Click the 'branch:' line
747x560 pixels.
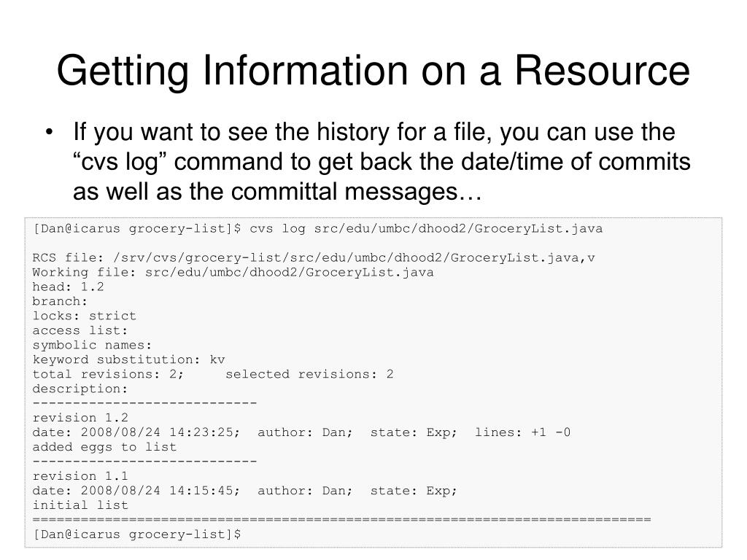click(x=60, y=302)
